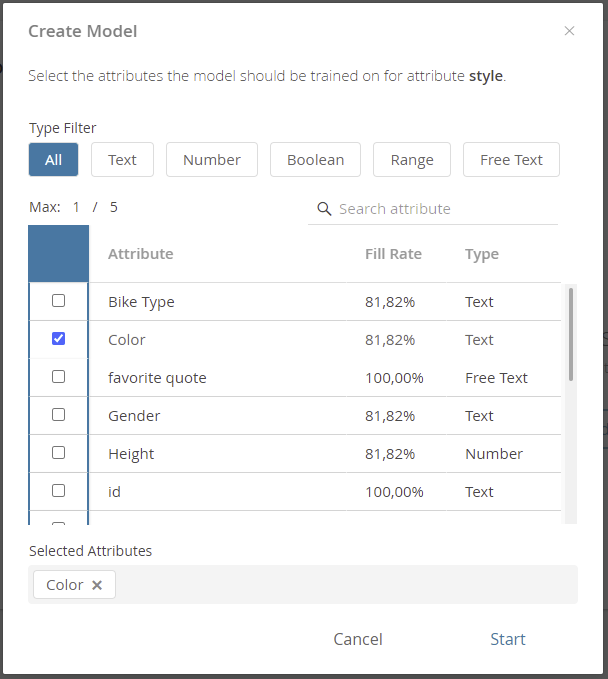The width and height of the screenshot is (608, 679).
Task: Start the model training
Action: tap(508, 639)
